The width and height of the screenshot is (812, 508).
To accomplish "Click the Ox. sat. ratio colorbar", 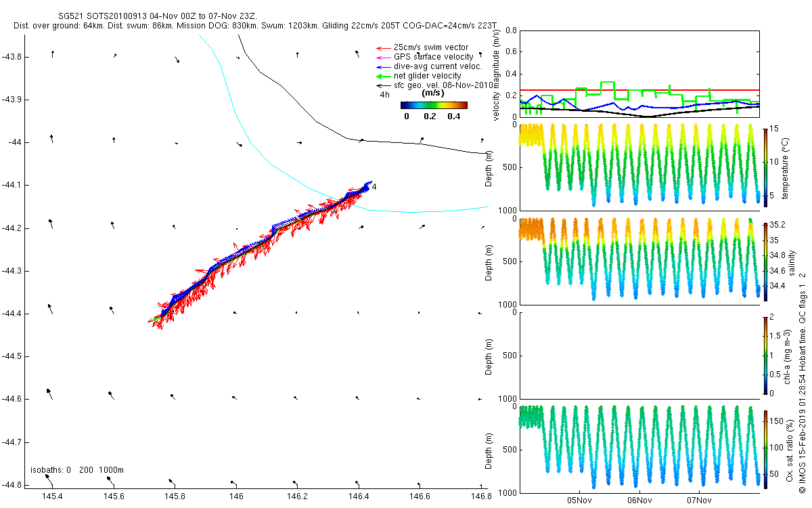I will pos(765,449).
